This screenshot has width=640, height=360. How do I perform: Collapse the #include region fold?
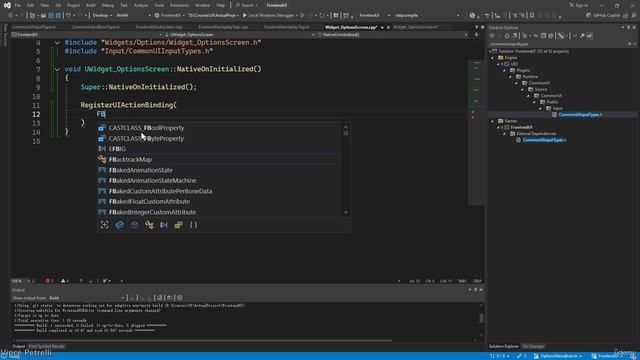[x=57, y=42]
